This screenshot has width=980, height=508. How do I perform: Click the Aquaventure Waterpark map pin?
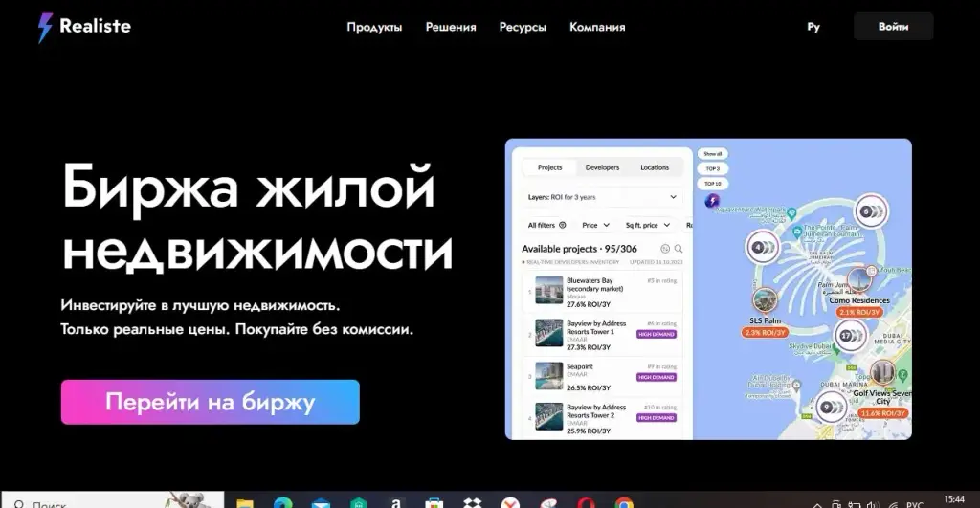791,213
